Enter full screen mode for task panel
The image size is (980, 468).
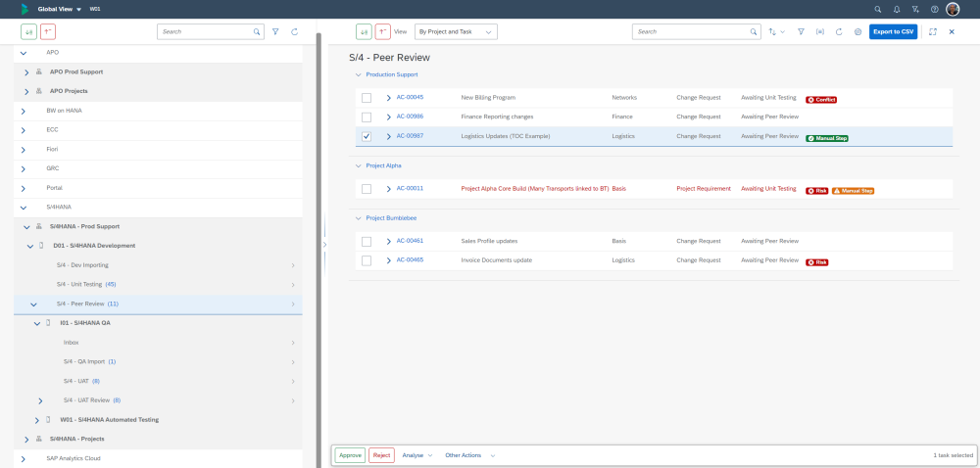tap(932, 31)
